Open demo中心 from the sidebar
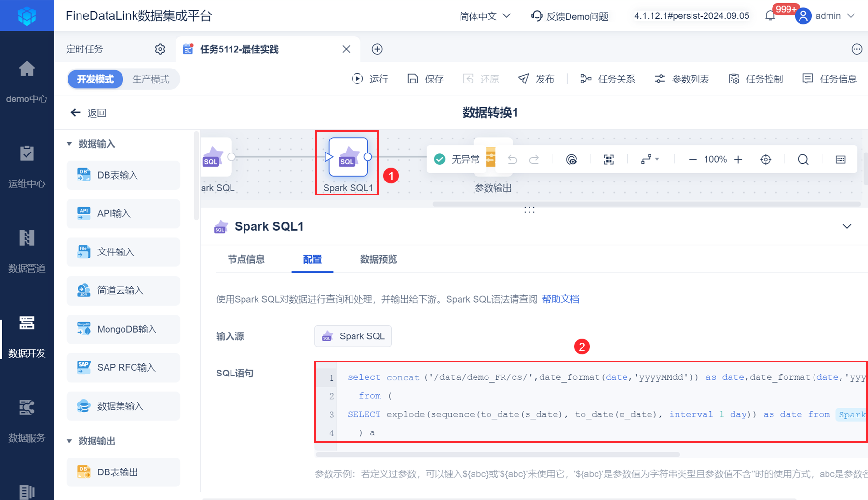 [x=27, y=82]
